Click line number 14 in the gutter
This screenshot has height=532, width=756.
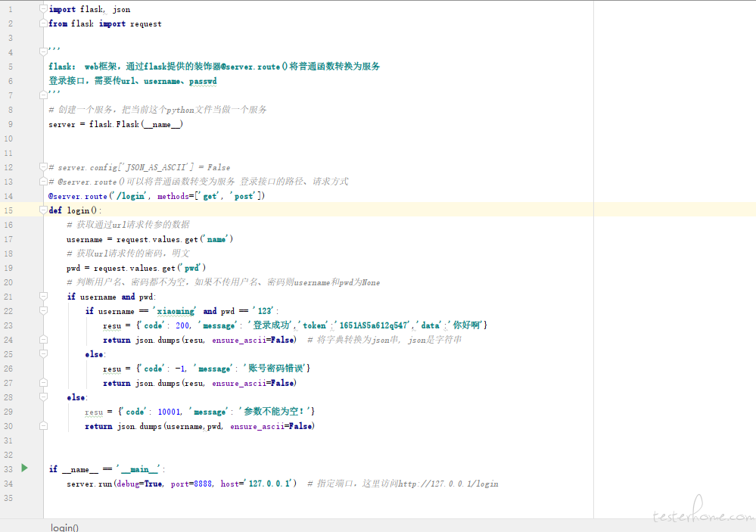pos(8,196)
